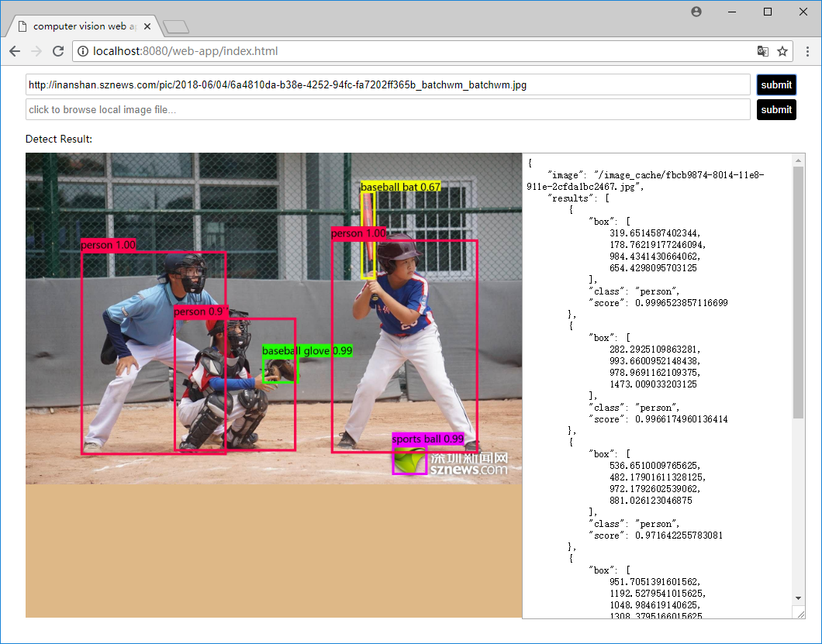Reload the page with the refresh icon

click(58, 51)
